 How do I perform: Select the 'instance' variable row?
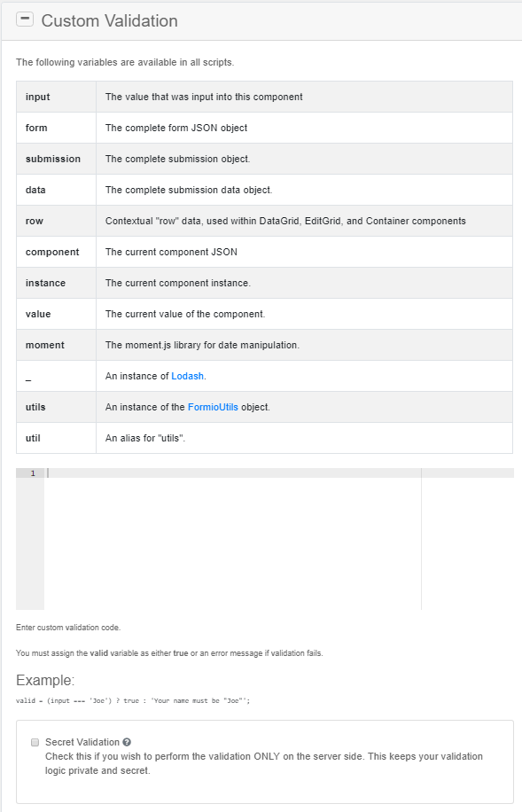tap(266, 283)
